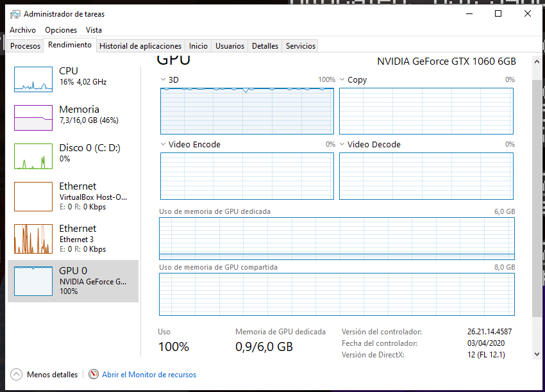The width and height of the screenshot is (545, 392).
Task: Open the Opciones menu
Action: point(61,30)
